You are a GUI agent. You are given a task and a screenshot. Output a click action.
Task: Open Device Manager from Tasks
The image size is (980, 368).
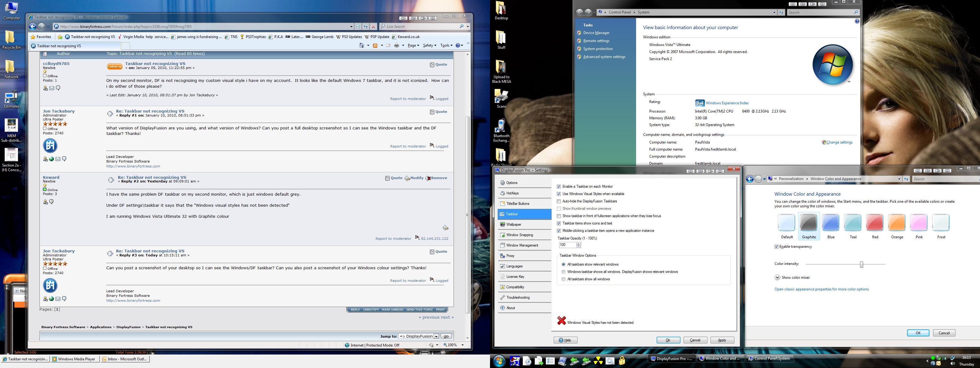point(596,33)
